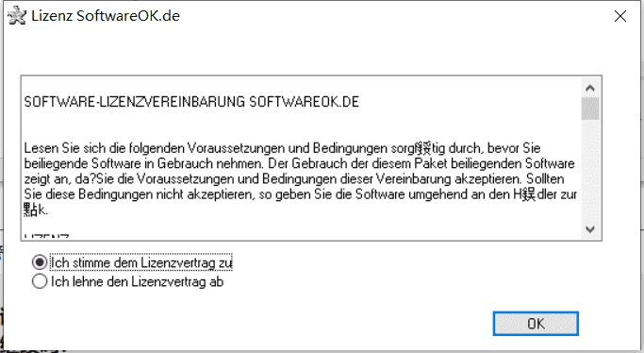
Task: Click the license scrollbar thumb
Action: pos(590,109)
